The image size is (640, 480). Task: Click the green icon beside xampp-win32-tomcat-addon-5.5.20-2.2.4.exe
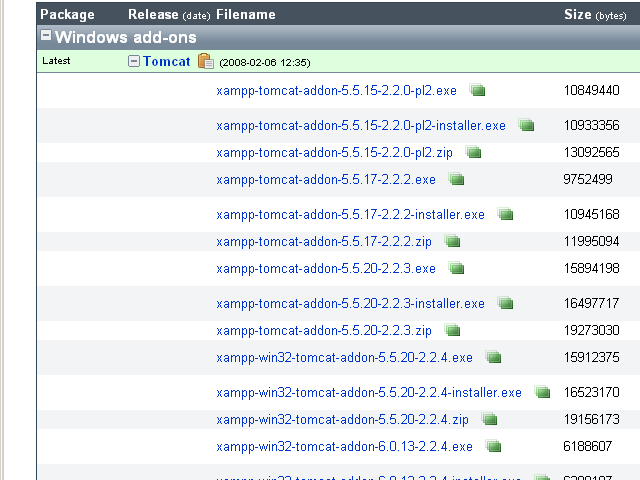[x=493, y=357]
